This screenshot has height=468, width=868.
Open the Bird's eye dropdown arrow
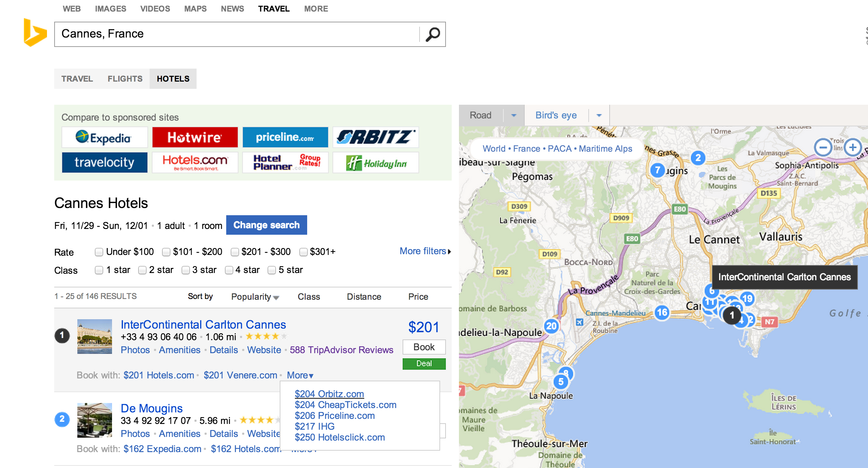(599, 116)
